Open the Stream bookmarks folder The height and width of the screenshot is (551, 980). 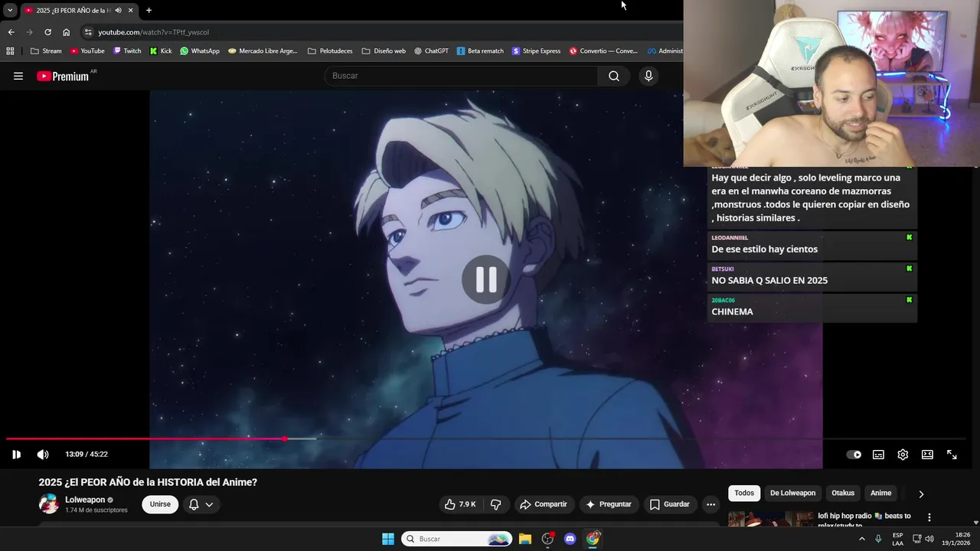tap(46, 51)
